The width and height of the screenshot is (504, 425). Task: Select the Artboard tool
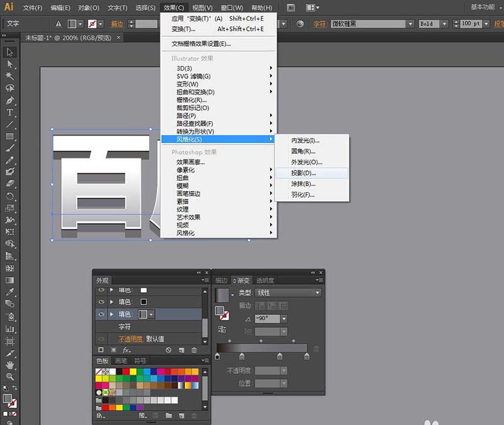click(x=9, y=341)
